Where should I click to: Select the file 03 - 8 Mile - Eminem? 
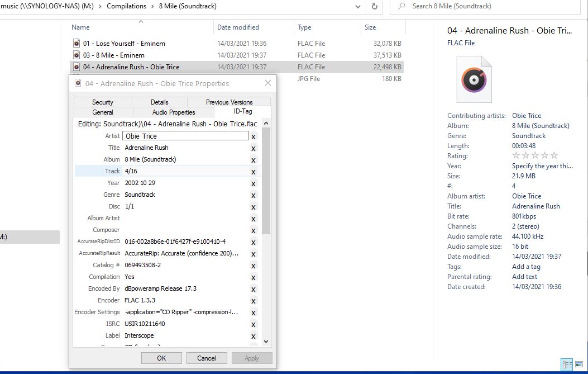[x=113, y=55]
